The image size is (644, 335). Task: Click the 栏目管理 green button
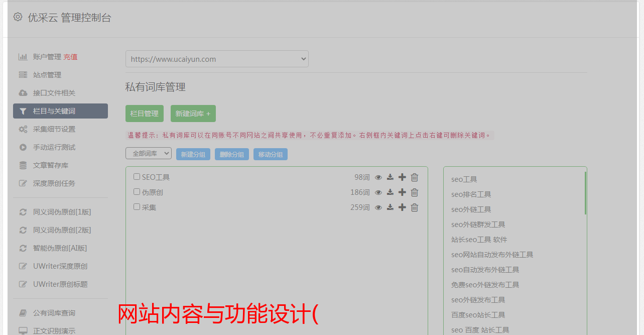click(145, 114)
